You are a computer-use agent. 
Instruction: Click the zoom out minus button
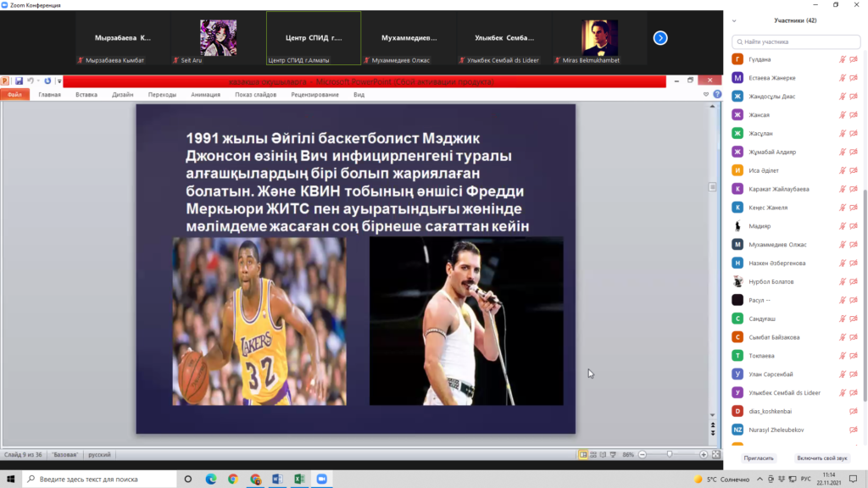coord(641,455)
